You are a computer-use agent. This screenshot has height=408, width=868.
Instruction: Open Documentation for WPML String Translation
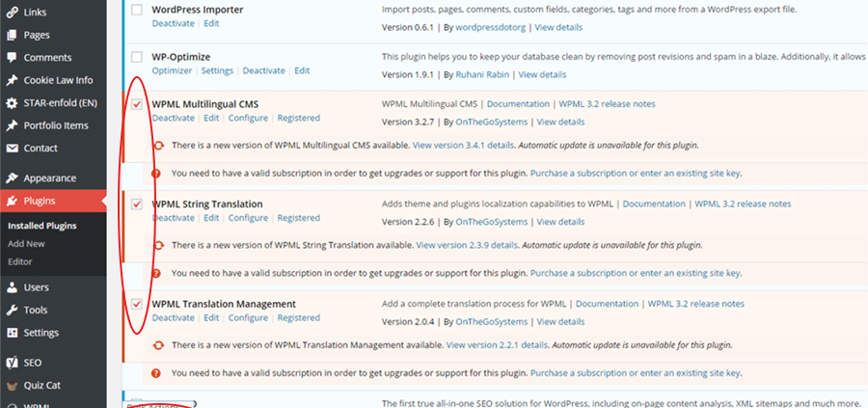pos(654,204)
